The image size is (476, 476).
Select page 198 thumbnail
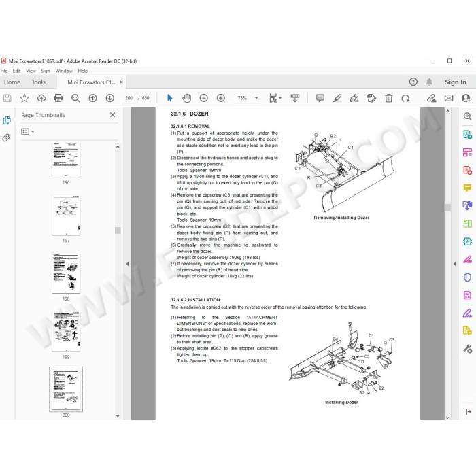[x=66, y=273]
